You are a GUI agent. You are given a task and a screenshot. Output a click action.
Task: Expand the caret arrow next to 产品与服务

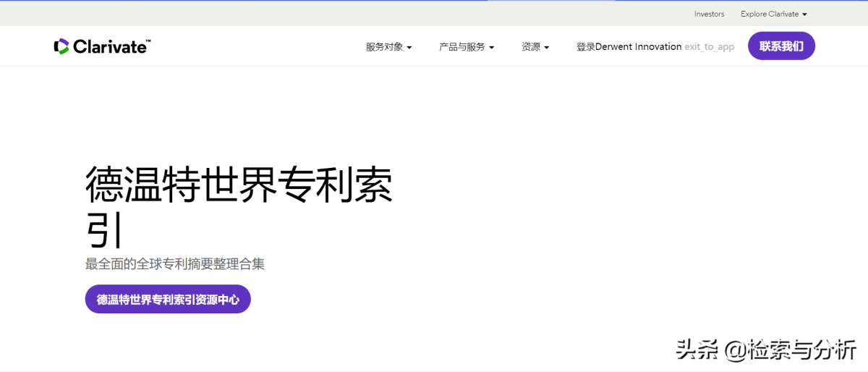(491, 48)
